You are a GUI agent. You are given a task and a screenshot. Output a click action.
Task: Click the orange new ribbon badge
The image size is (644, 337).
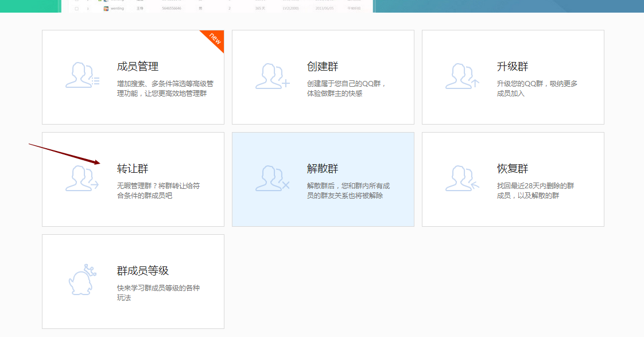(215, 39)
